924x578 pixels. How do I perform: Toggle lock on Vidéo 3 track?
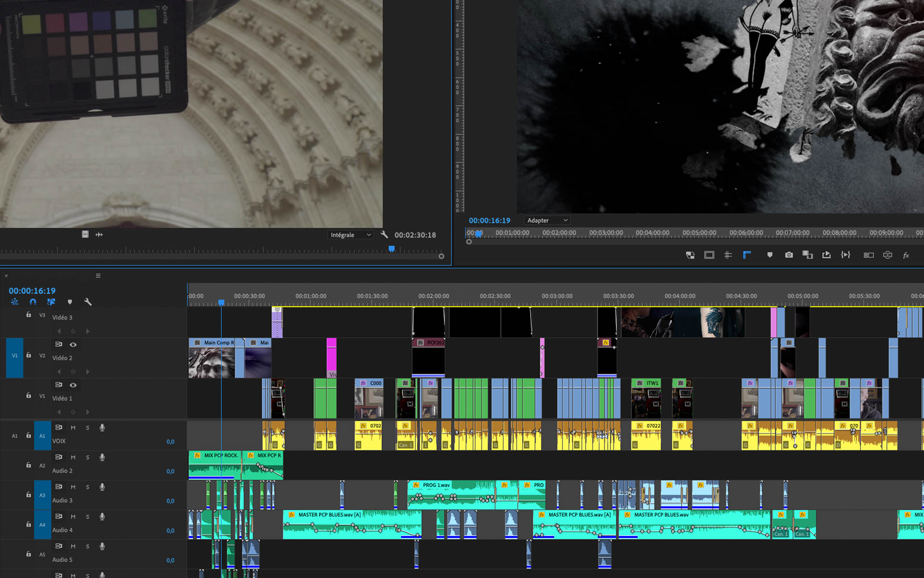click(28, 315)
